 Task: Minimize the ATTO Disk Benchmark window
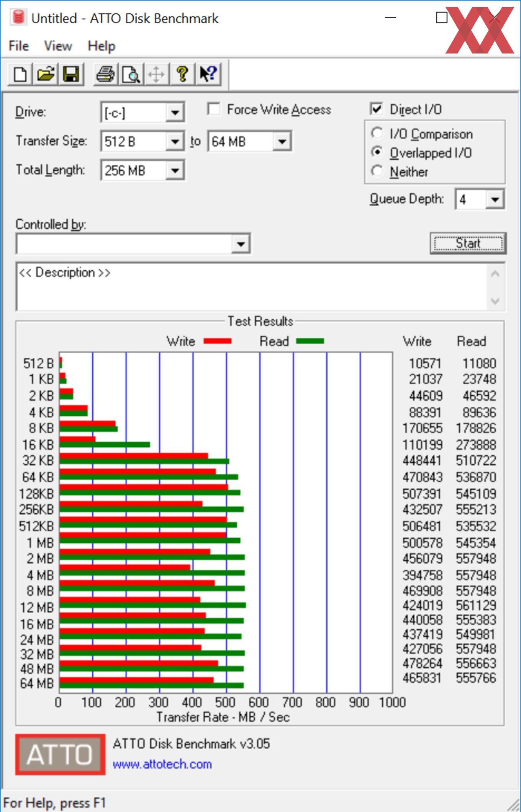pos(390,18)
